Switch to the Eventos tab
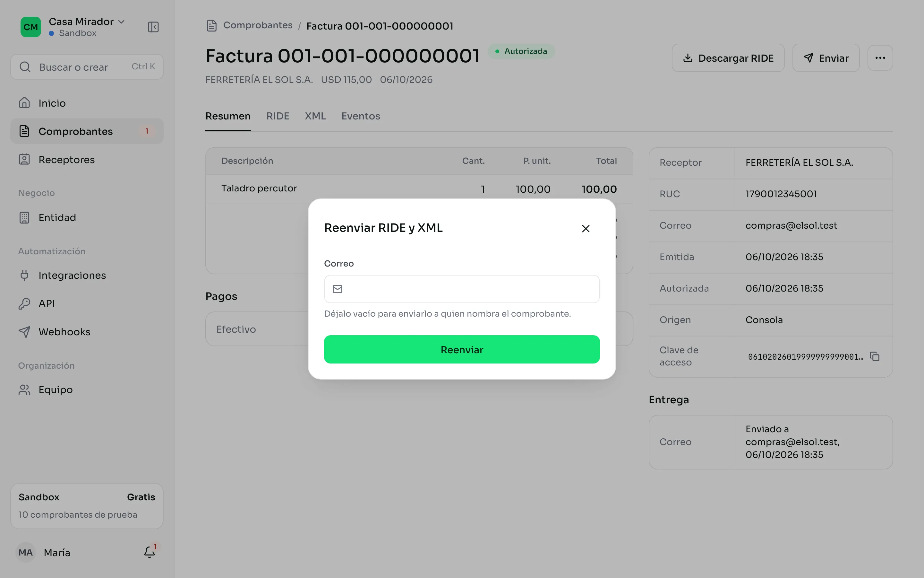 pos(360,116)
